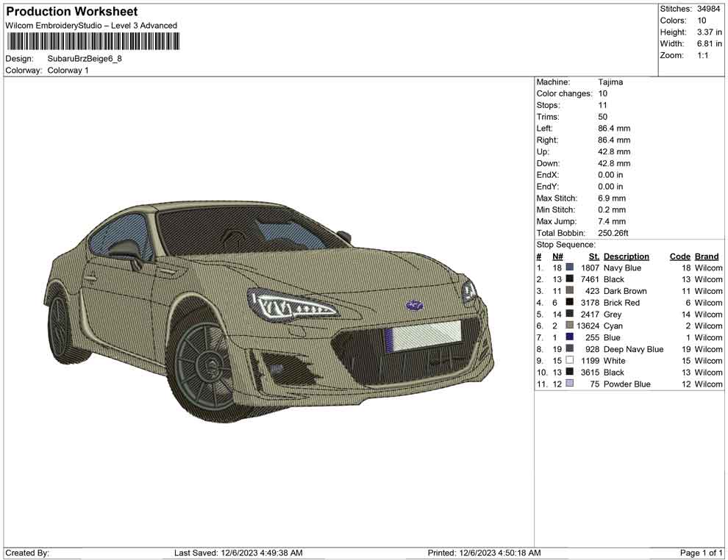The height and width of the screenshot is (560, 728).
Task: Open the Machine Tajima selection
Action: tap(612, 82)
